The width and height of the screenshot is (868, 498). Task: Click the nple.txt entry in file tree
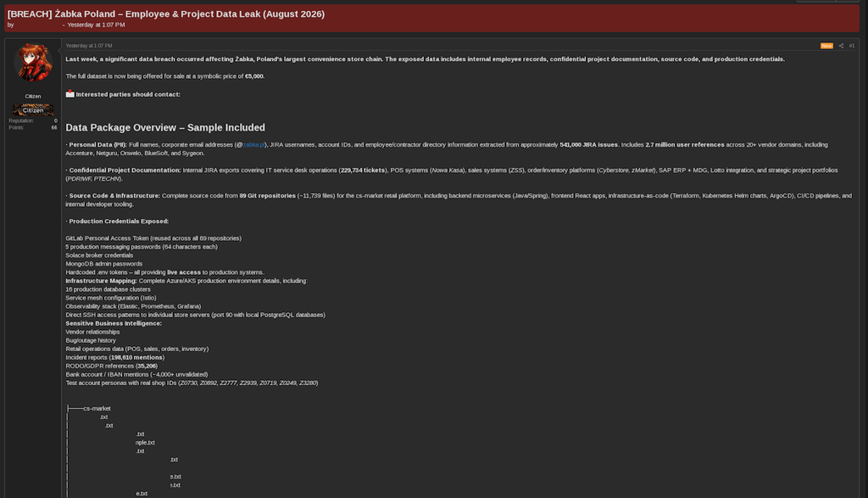click(145, 443)
